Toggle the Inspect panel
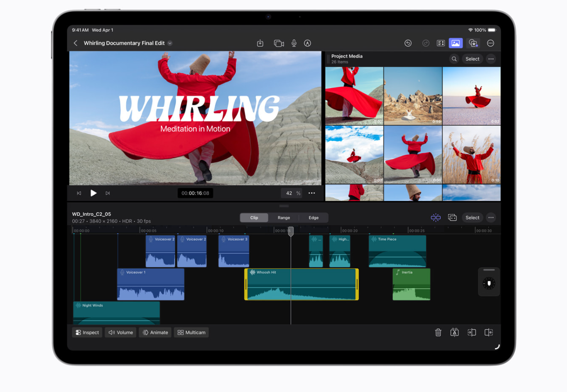This screenshot has width=567, height=392. point(87,333)
